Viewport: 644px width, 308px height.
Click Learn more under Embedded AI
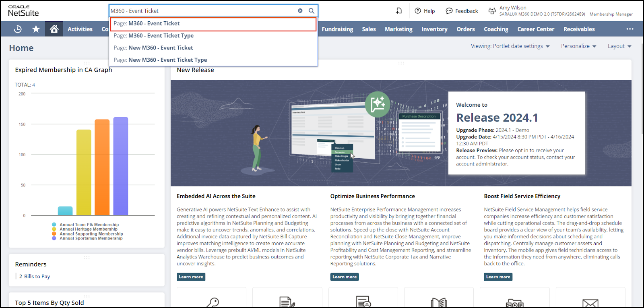(x=191, y=277)
